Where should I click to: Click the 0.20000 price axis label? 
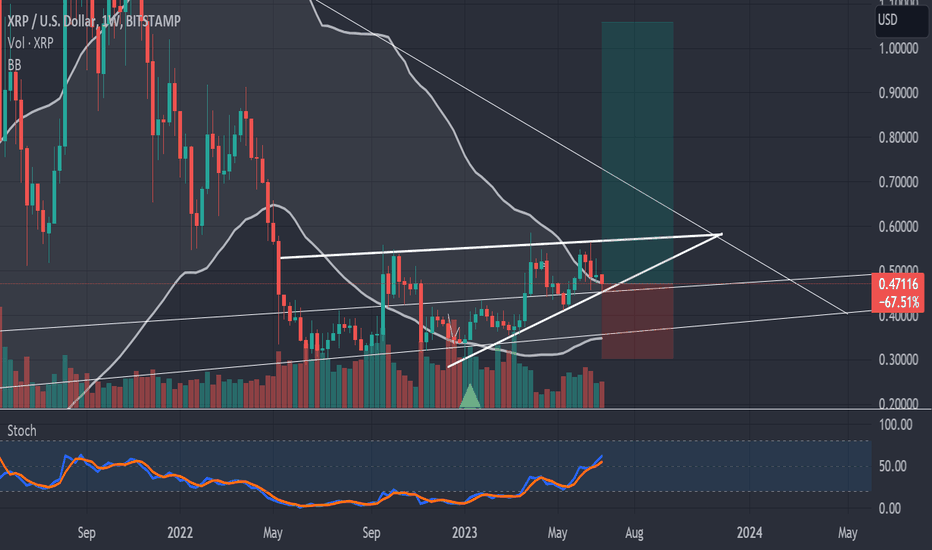(x=898, y=404)
